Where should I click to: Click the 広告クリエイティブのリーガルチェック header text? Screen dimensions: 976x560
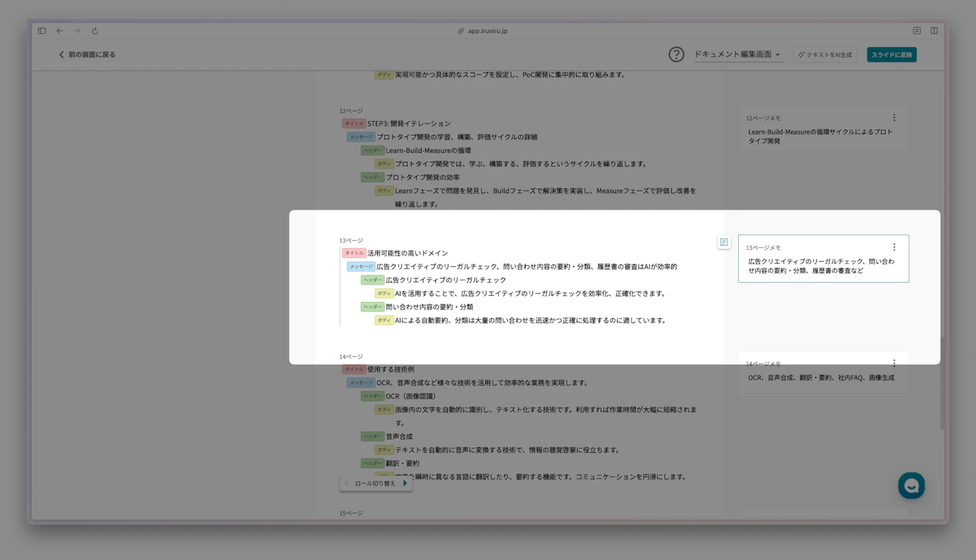pyautogui.click(x=446, y=280)
